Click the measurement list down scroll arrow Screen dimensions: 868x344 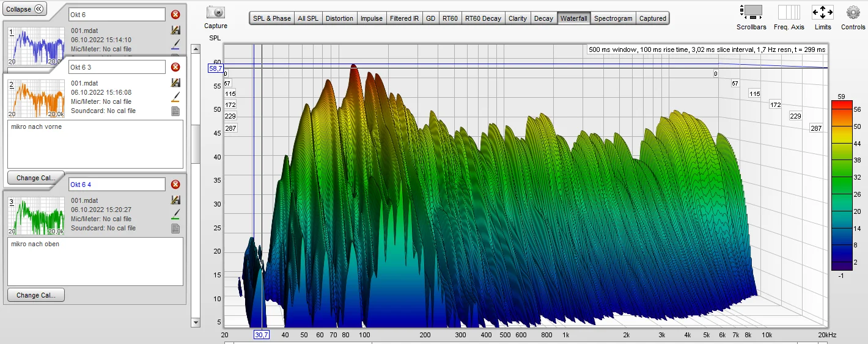(196, 322)
